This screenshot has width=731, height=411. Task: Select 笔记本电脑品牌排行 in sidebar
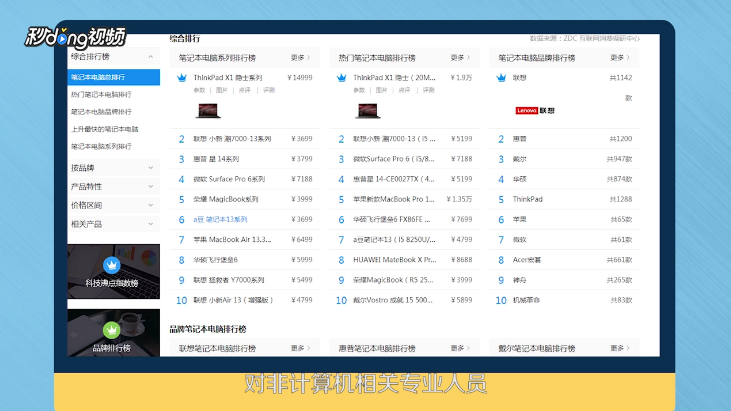[x=101, y=112]
